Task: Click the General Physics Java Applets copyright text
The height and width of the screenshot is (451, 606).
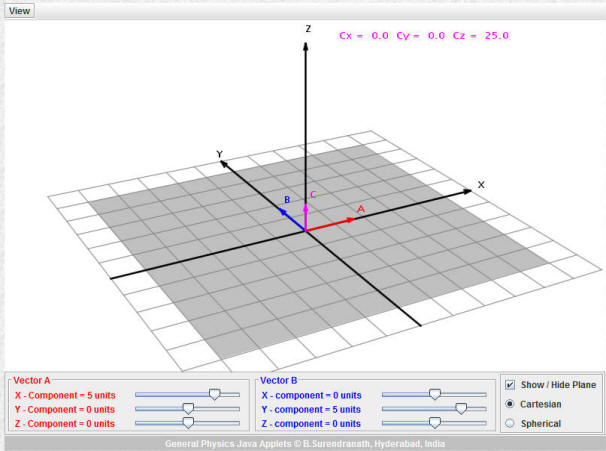Action: coord(305,444)
